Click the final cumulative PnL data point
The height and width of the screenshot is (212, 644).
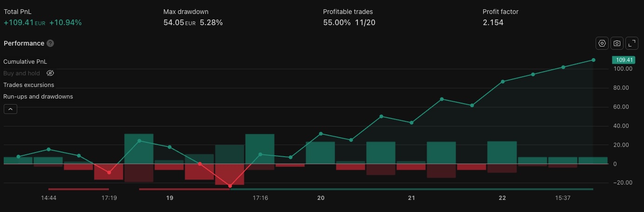coord(593,60)
